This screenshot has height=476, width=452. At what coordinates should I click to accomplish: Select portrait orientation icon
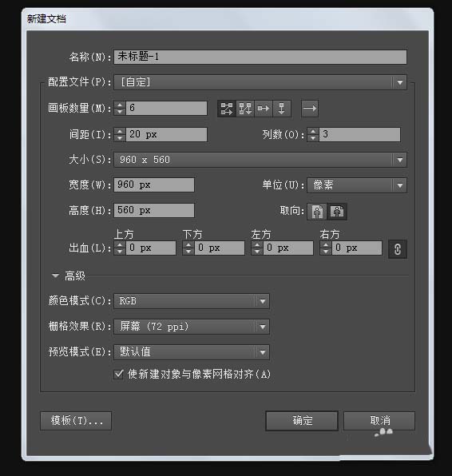317,212
